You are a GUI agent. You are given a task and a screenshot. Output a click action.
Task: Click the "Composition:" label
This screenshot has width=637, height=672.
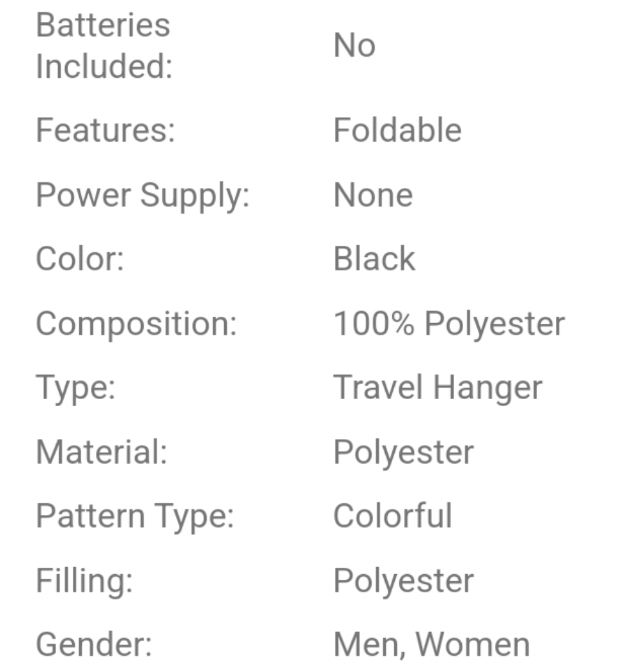(x=137, y=323)
